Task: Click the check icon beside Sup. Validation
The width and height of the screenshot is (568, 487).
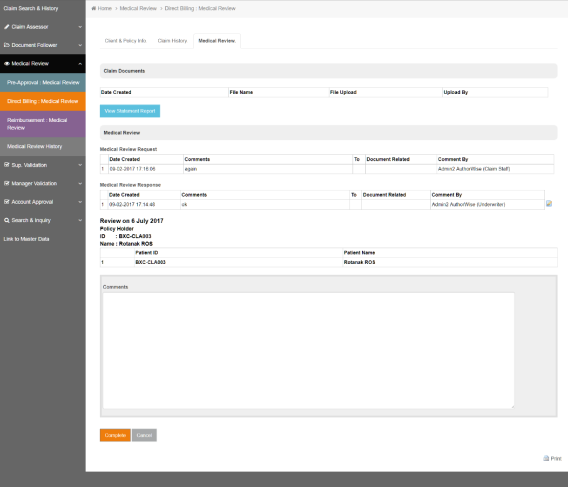Action: [x=7, y=165]
